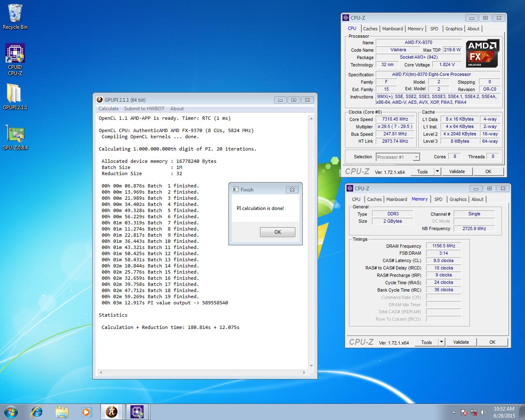
Task: Click the DRAM Frequency value 1156.5 MHz
Action: (443, 246)
